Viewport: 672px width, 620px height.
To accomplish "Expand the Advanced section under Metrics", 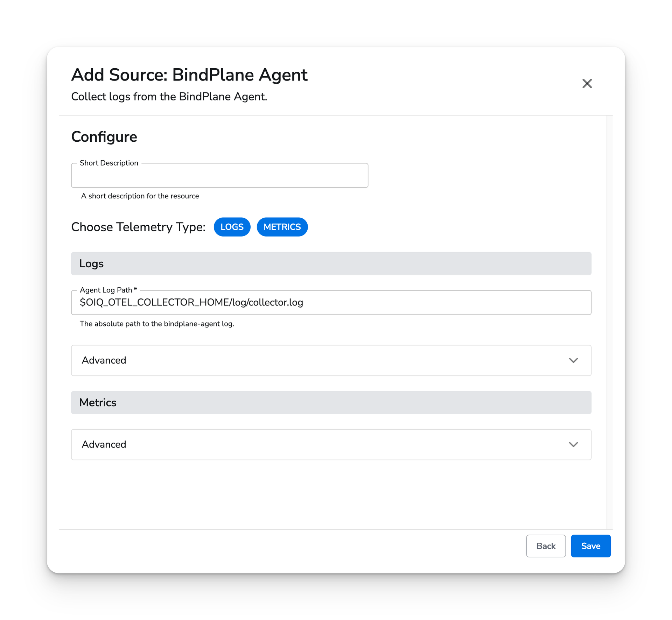I will pyautogui.click(x=331, y=444).
